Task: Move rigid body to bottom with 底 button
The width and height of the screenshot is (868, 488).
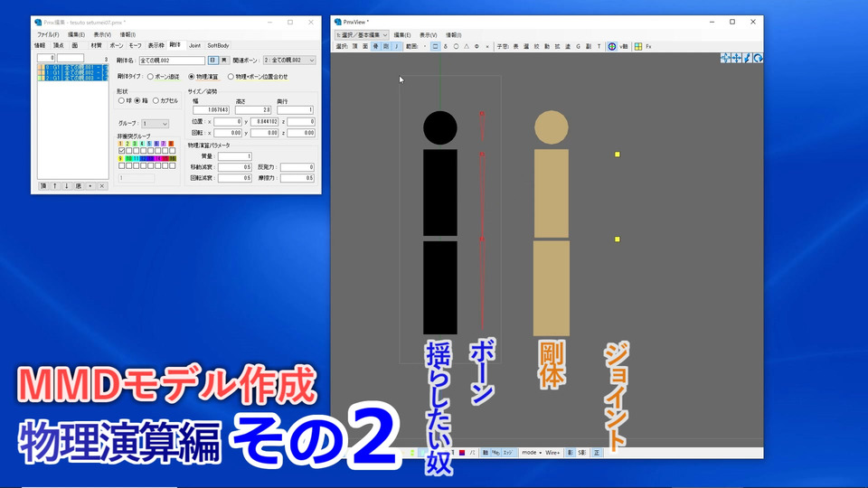Action: [x=78, y=186]
